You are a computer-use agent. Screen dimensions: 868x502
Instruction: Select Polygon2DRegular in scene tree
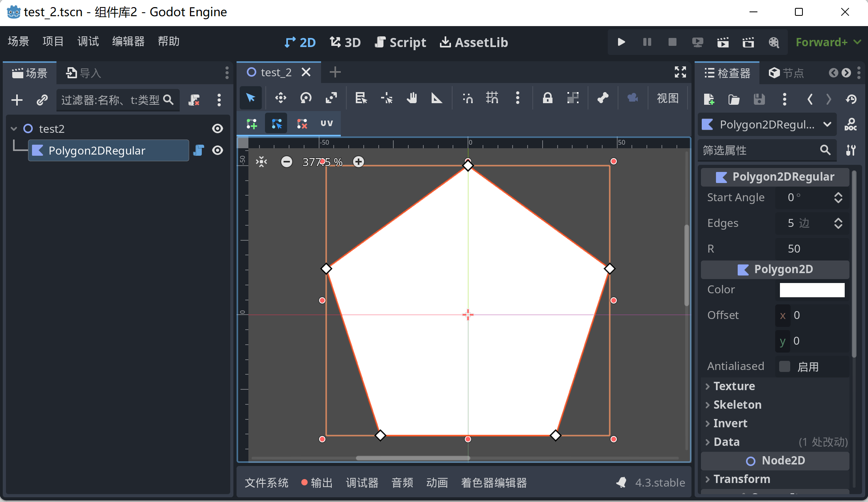(109, 150)
